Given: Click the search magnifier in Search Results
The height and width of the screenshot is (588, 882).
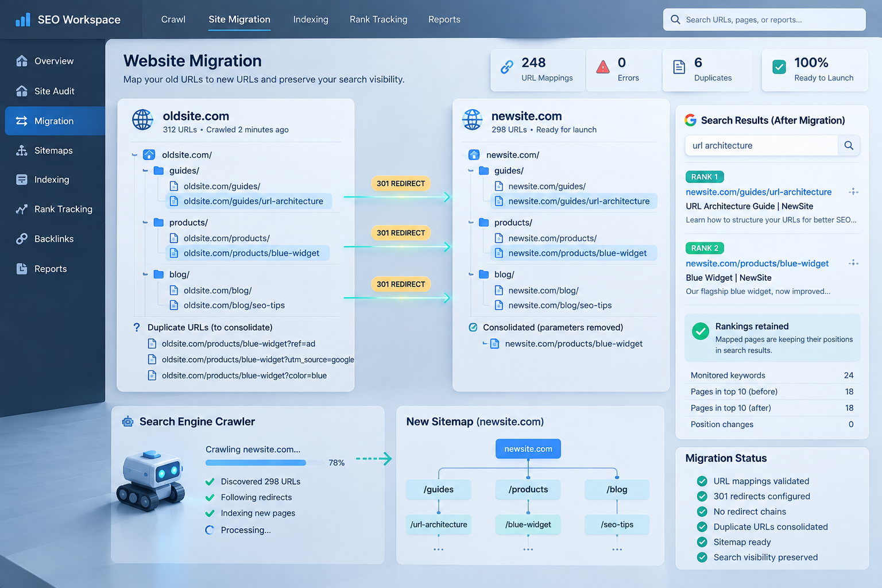Looking at the screenshot, I should click(849, 146).
